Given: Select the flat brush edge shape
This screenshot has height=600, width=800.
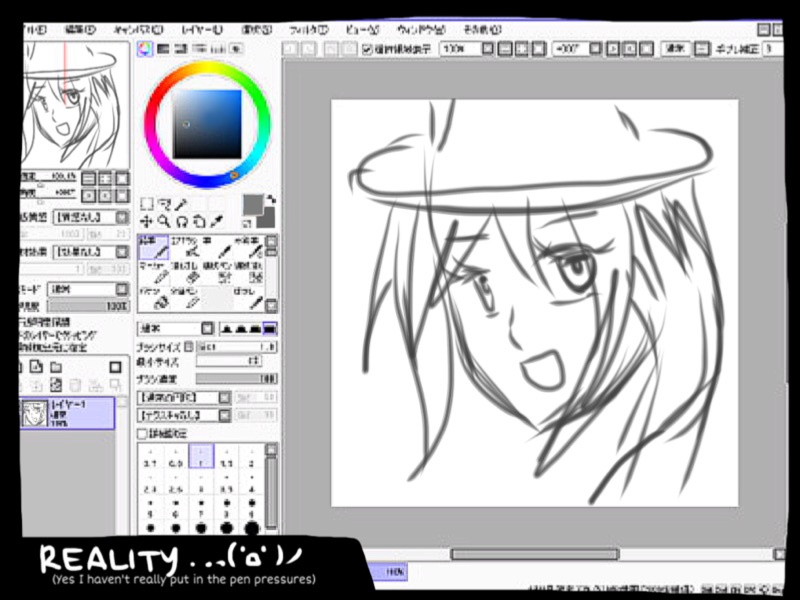Looking at the screenshot, I should [269, 328].
